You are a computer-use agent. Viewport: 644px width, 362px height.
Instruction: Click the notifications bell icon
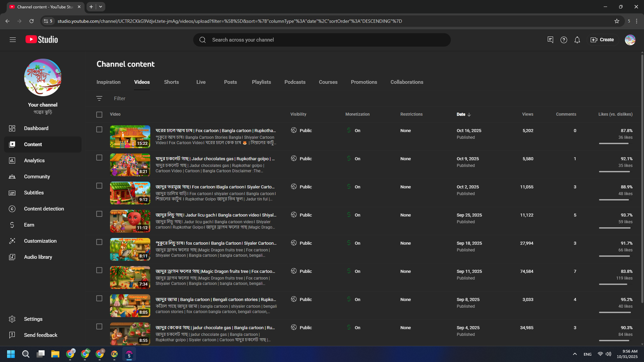point(577,40)
